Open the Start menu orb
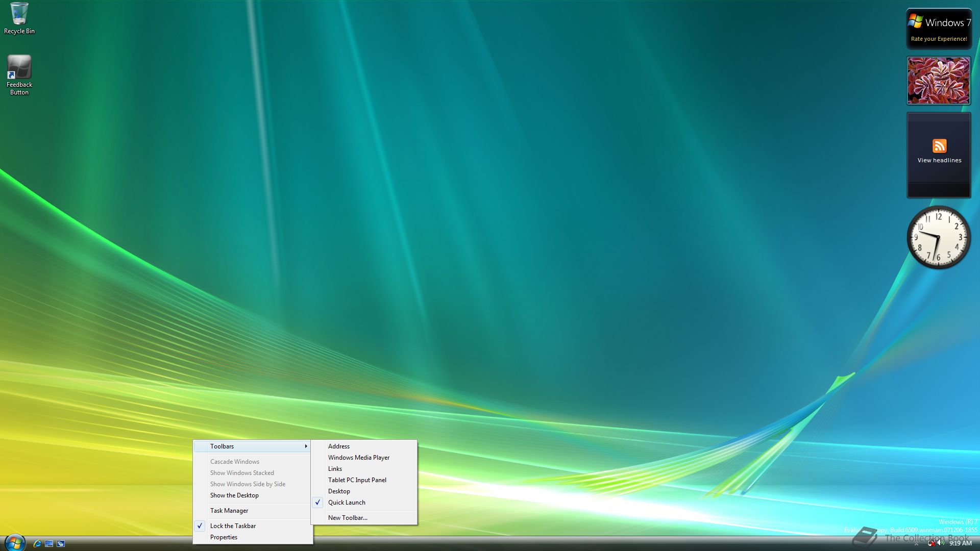 pyautogui.click(x=15, y=543)
